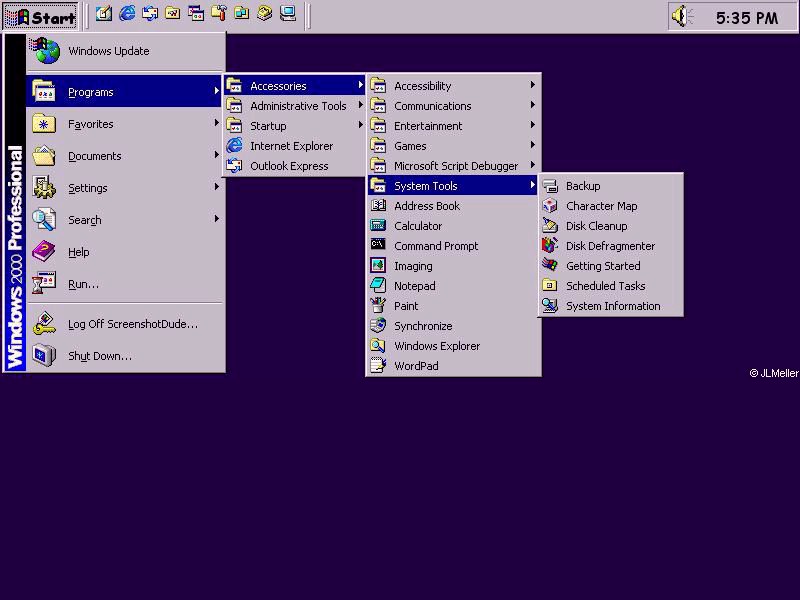
Task: Click the Log Off ScreenshotDude key icon
Action: coord(44,323)
